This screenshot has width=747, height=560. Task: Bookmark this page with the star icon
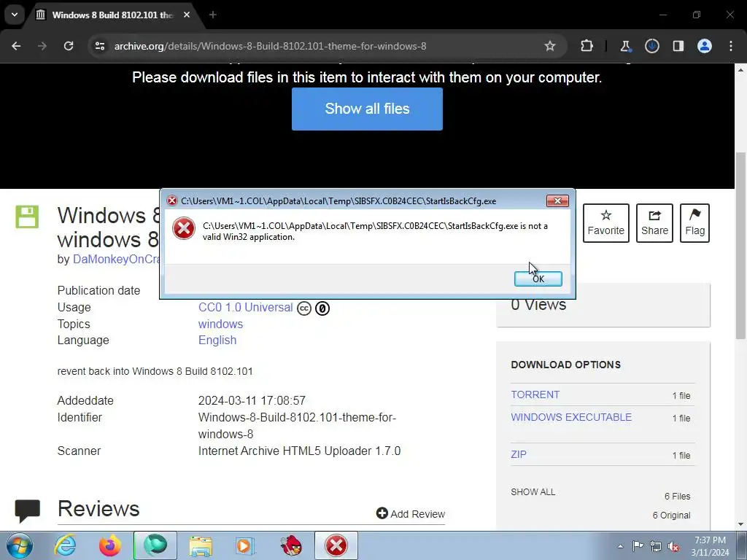[x=550, y=46]
